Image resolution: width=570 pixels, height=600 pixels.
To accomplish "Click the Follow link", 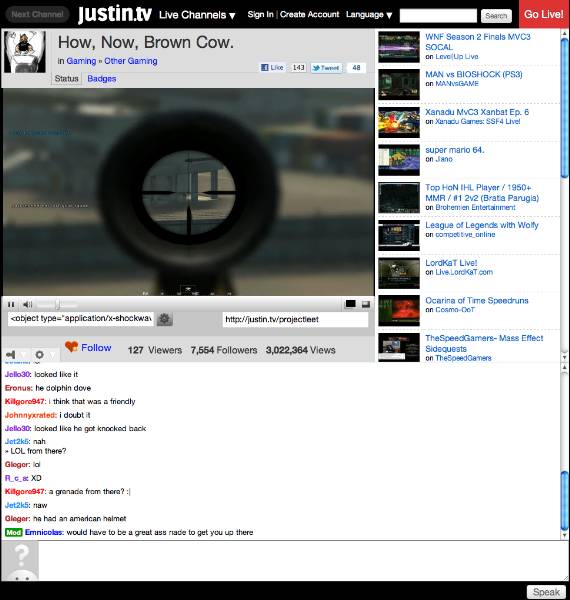I will coord(96,347).
